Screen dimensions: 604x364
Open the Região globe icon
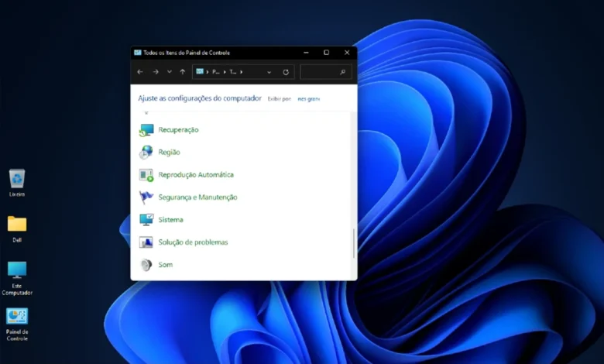pos(146,153)
